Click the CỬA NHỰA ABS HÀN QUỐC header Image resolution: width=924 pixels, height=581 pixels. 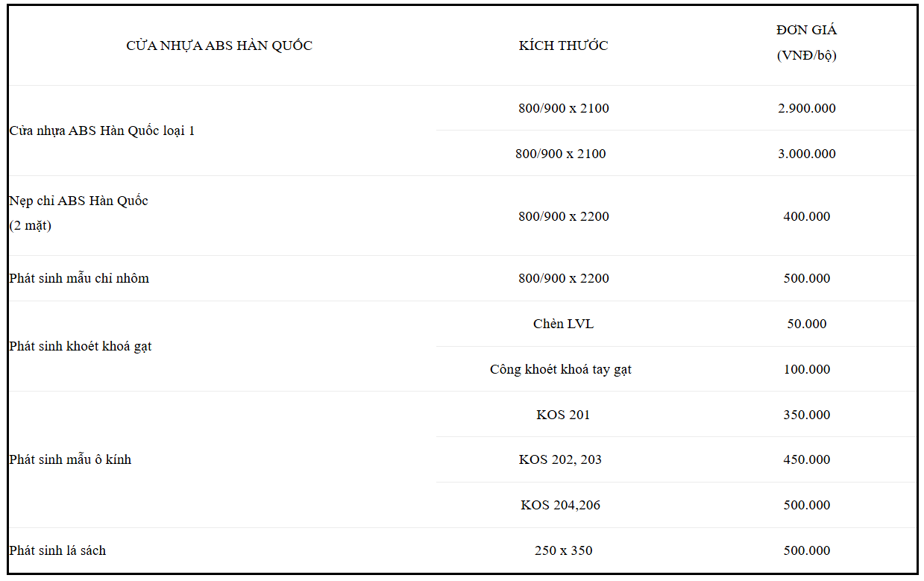(x=219, y=45)
